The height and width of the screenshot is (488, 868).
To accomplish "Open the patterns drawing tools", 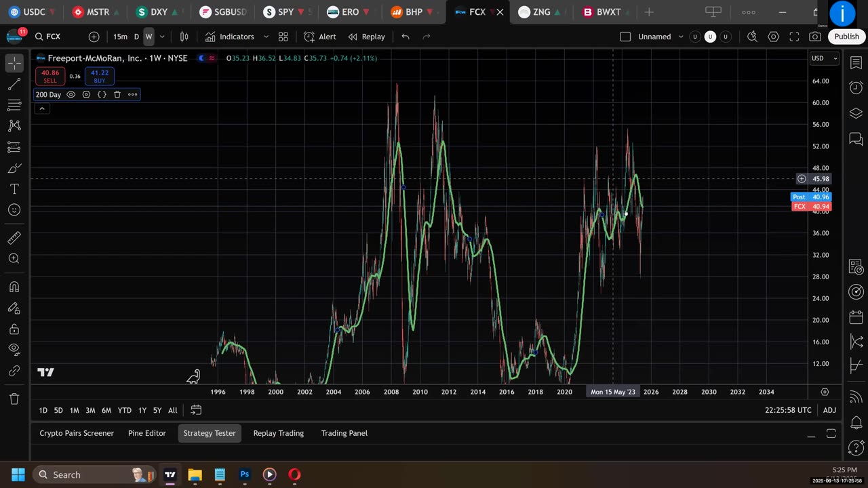I will 14,126.
